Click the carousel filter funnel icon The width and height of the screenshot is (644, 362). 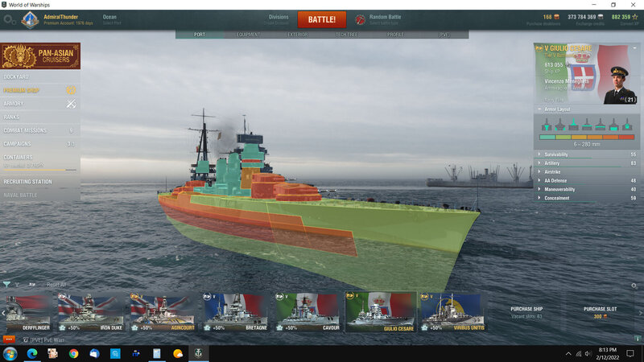pyautogui.click(x=7, y=284)
